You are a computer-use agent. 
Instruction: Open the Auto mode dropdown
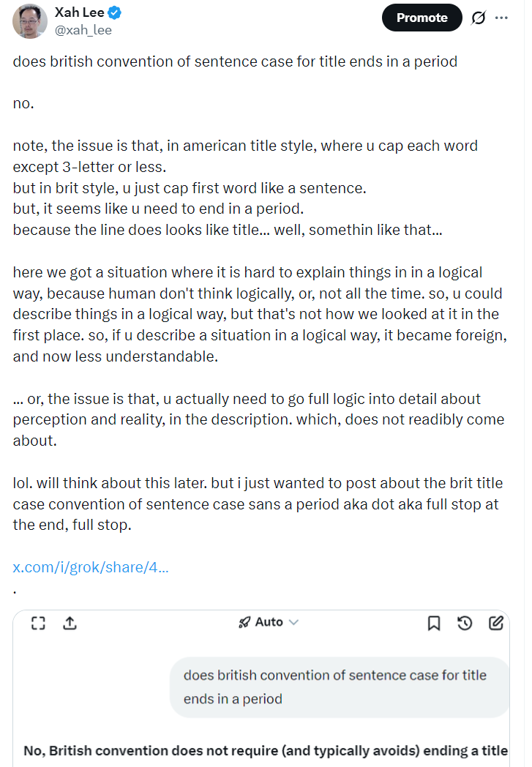coord(269,622)
